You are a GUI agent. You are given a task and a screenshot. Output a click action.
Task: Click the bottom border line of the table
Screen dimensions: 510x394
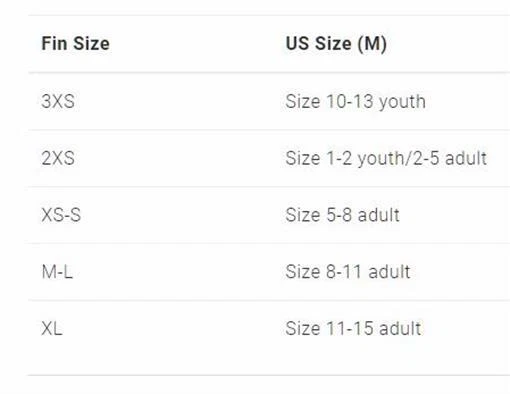tap(269, 375)
